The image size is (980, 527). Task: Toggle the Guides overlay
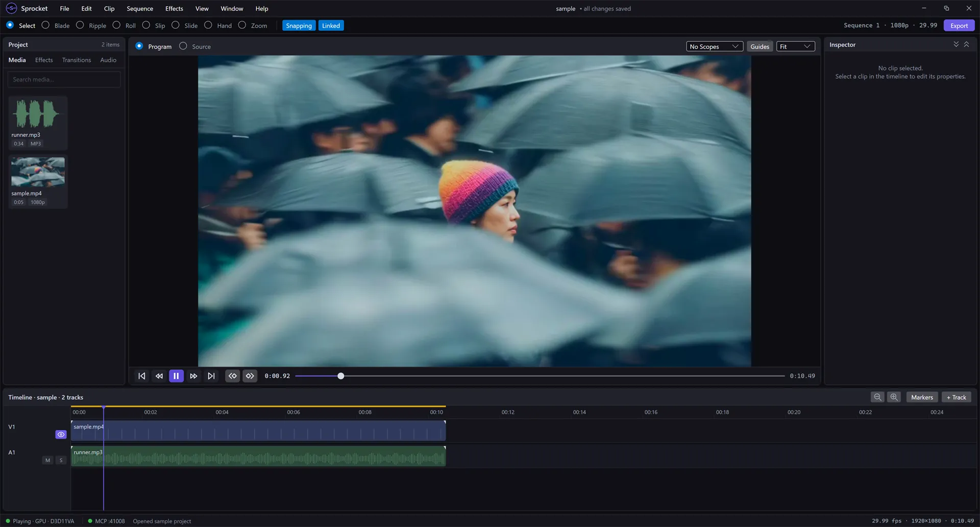point(759,46)
